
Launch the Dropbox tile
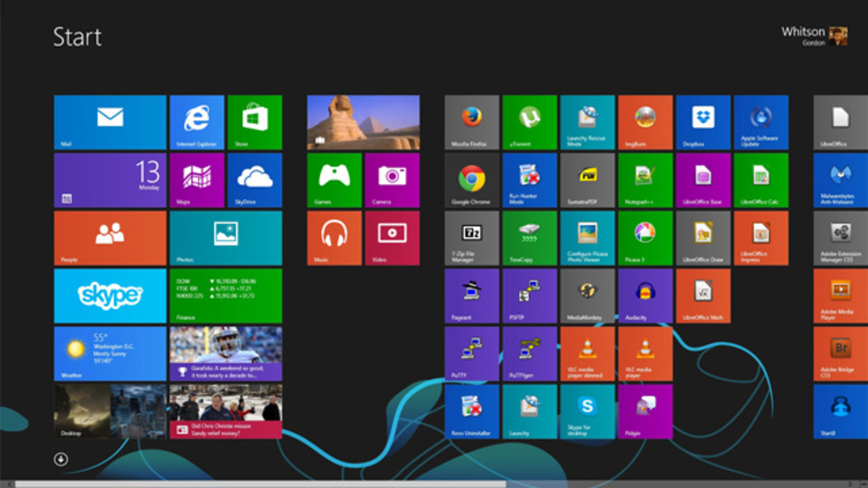(x=703, y=122)
